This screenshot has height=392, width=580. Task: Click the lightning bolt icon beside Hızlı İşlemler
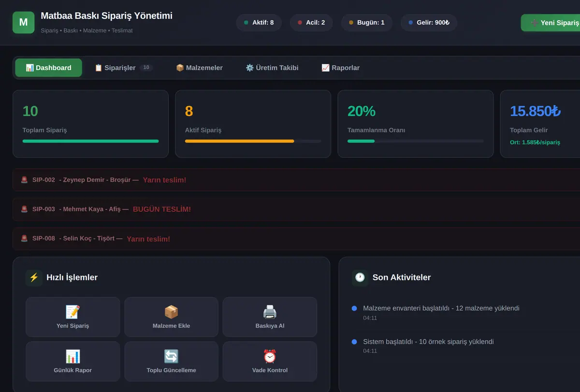[x=34, y=277]
